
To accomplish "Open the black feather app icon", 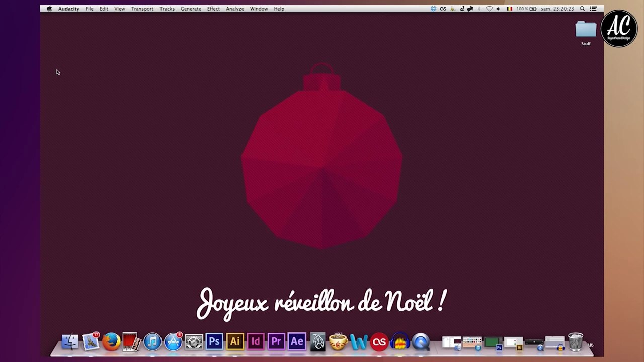I will [317, 342].
